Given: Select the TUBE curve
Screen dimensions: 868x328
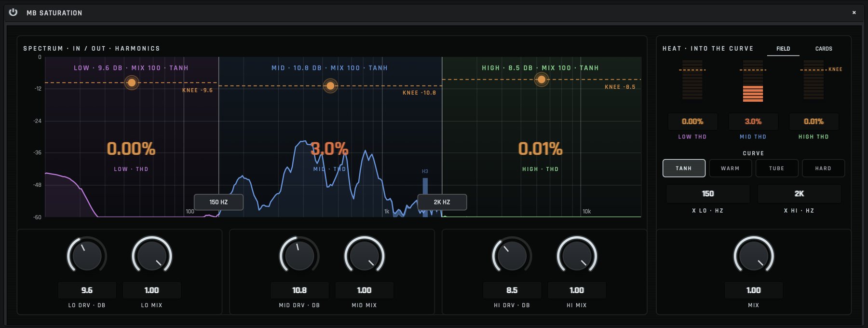Looking at the screenshot, I should coord(776,168).
